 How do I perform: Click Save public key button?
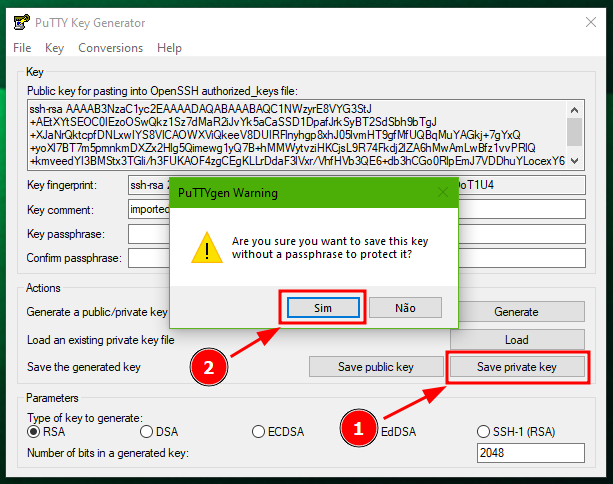click(x=376, y=367)
